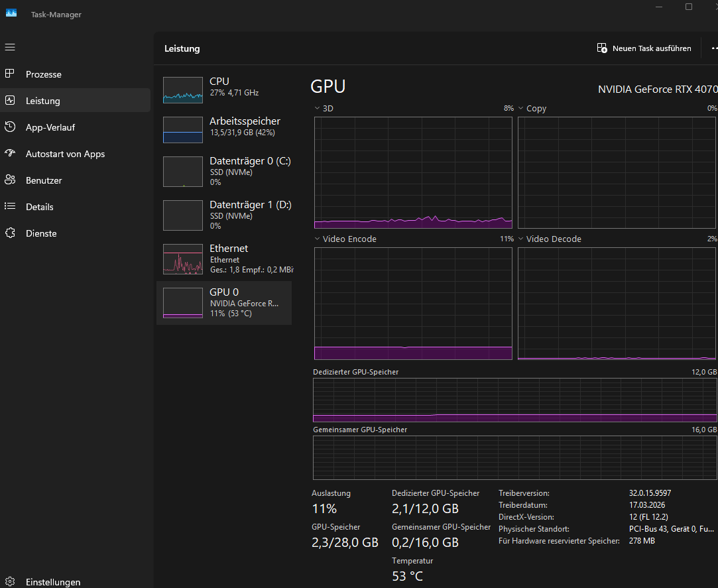Click the App-Verlauf history clock icon

click(10, 127)
